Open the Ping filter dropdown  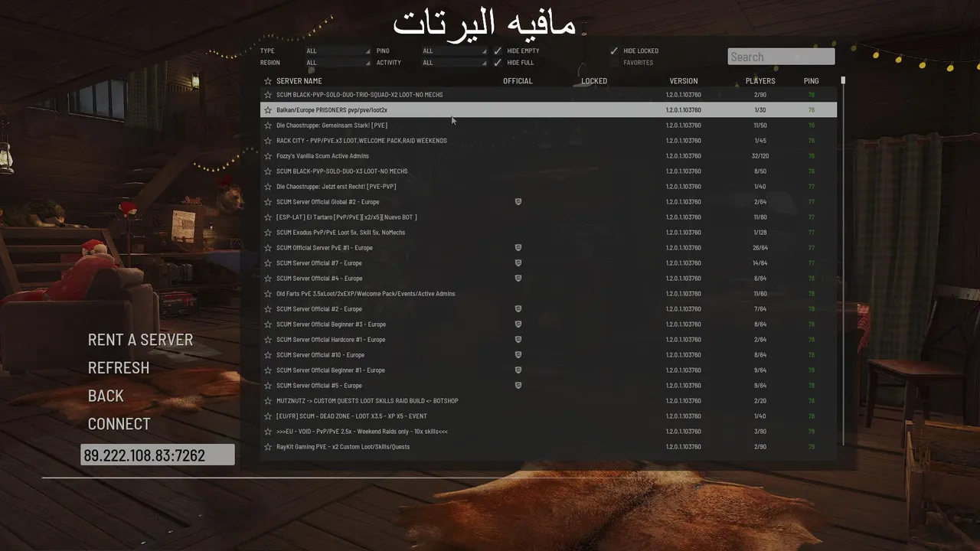pyautogui.click(x=454, y=51)
